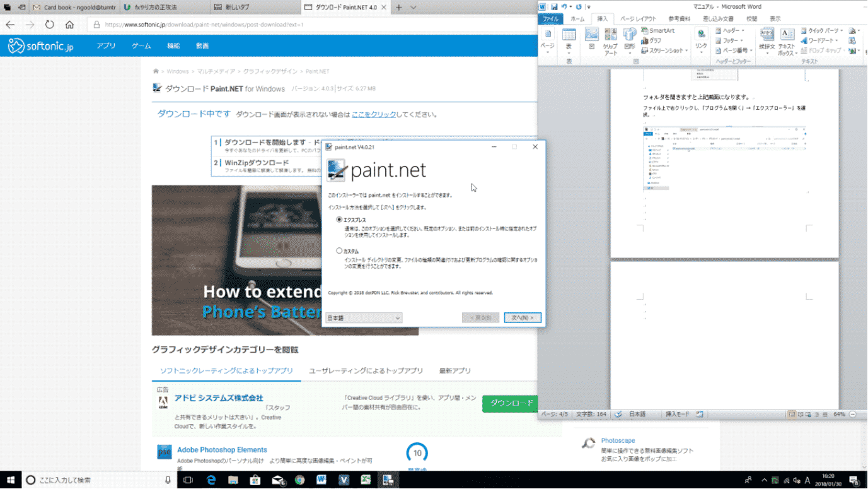Screen dimensions: 868x489
Task: Open the ページ番号 dropdown
Action: pos(734,50)
